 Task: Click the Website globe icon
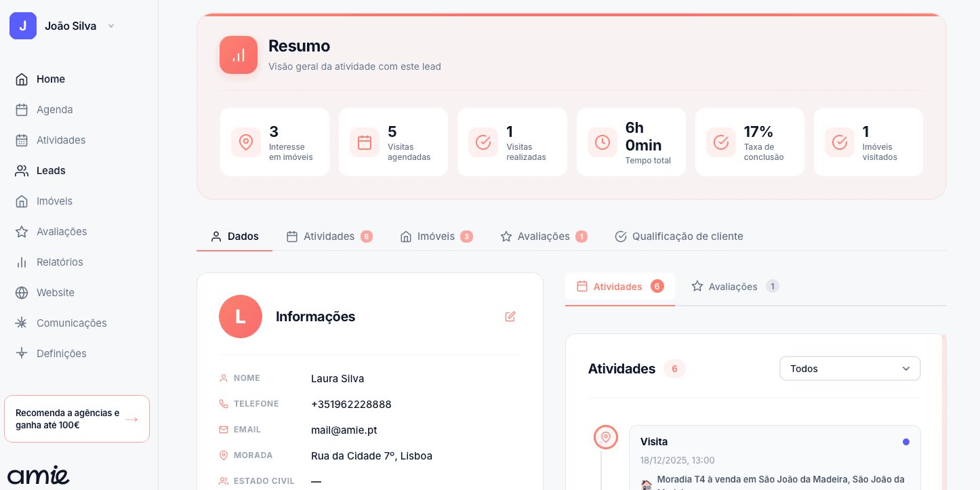22,293
